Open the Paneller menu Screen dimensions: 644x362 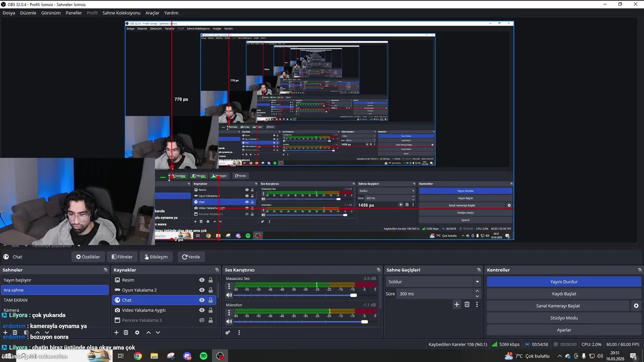tap(73, 13)
